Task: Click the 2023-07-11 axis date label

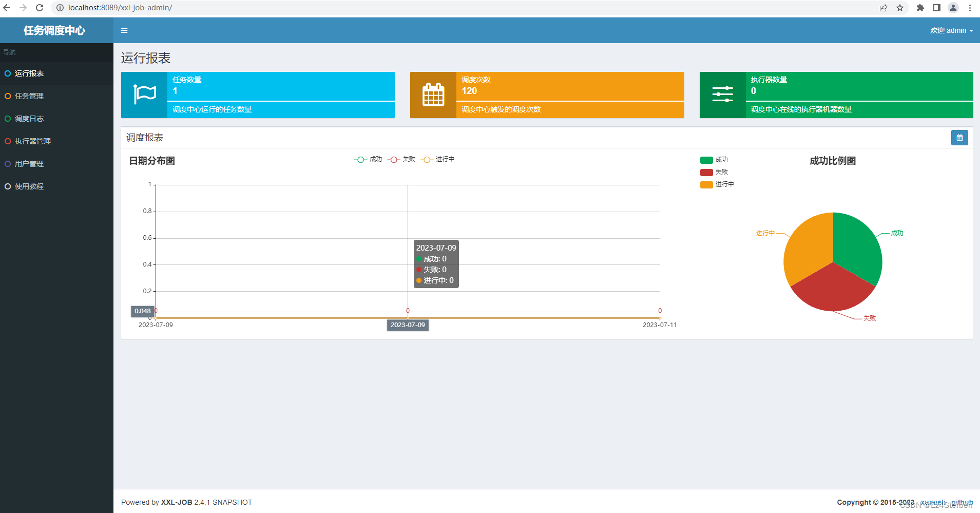Action: pos(660,325)
